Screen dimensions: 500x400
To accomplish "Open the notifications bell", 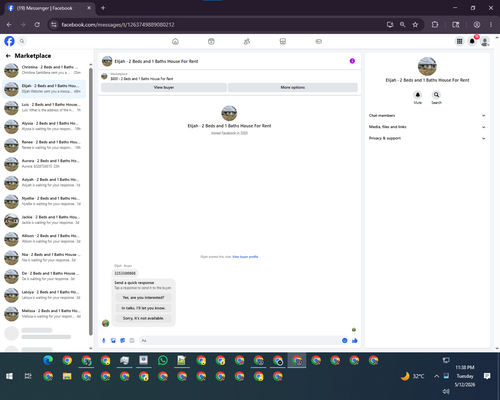I will coord(472,41).
